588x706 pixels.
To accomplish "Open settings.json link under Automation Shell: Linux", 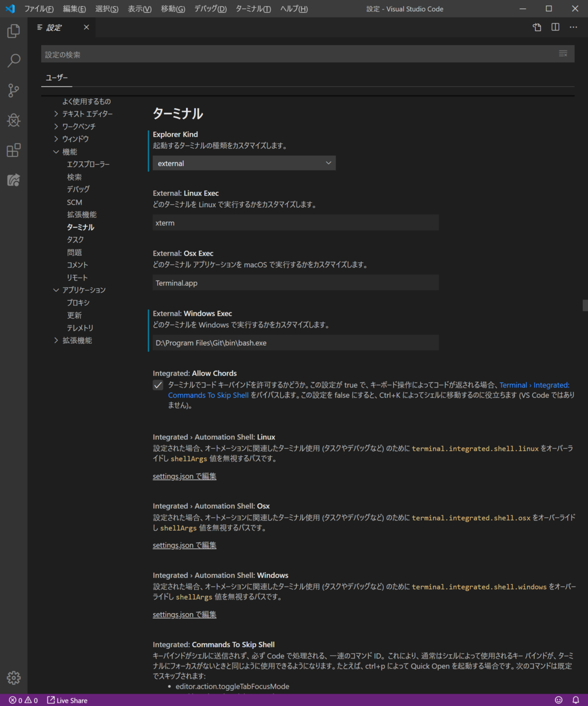I will click(x=184, y=477).
